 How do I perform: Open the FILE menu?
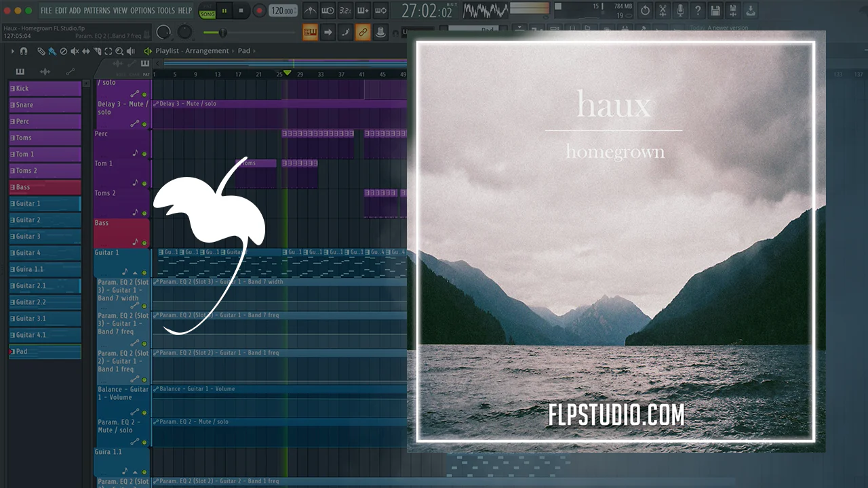tap(46, 11)
